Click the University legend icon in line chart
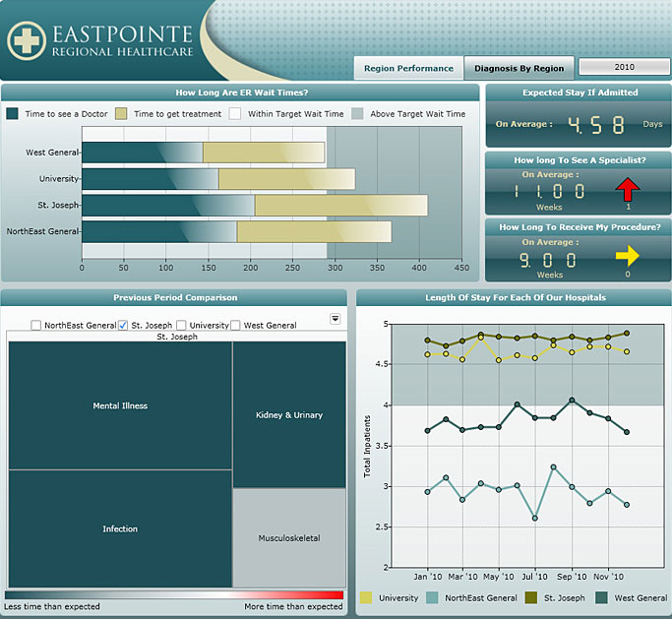The width and height of the screenshot is (672, 619). coord(366,597)
